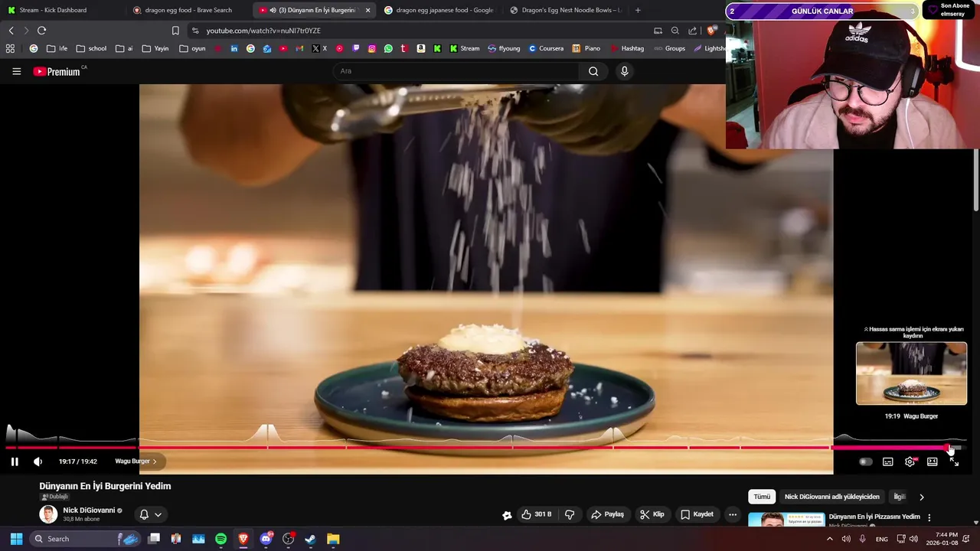
Task: Mute the video volume speaker icon
Action: click(x=38, y=461)
